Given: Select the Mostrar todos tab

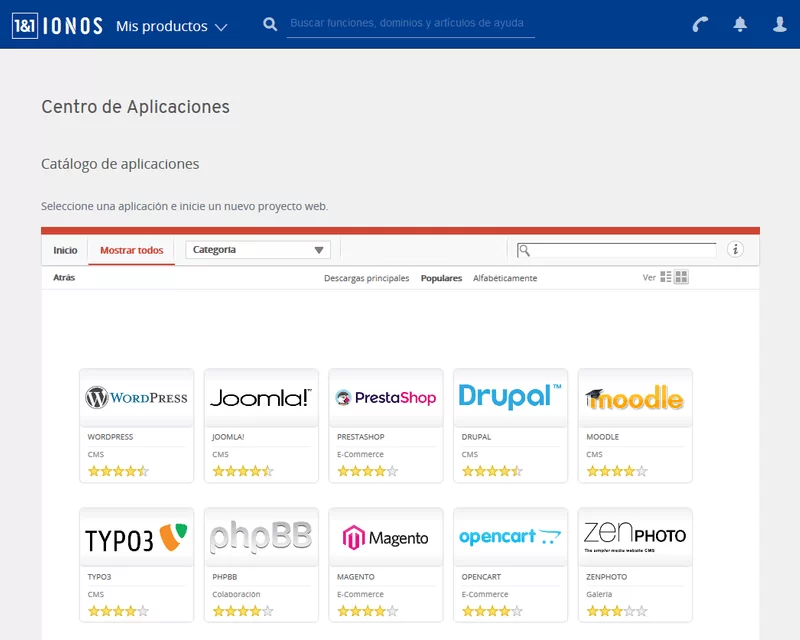Looking at the screenshot, I should coord(132,250).
